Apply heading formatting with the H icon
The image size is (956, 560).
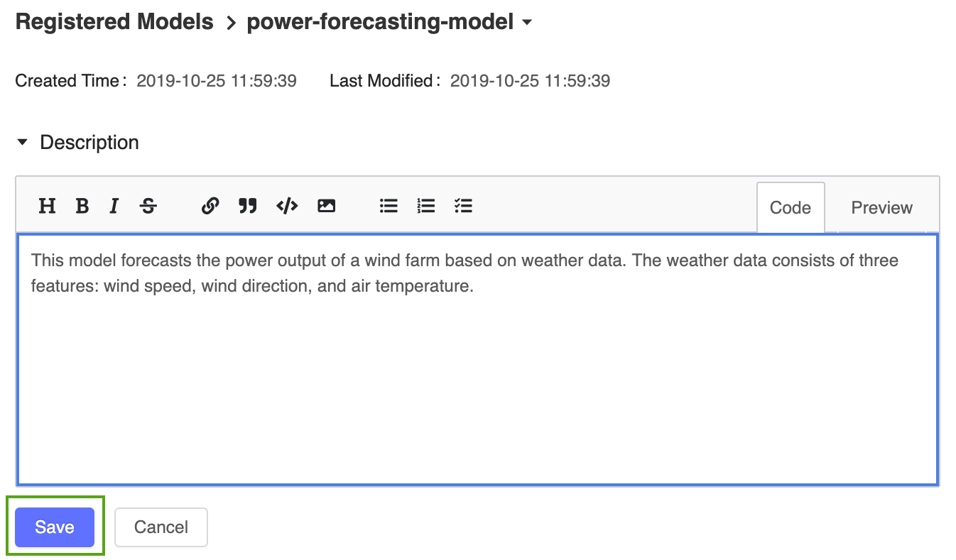click(x=47, y=206)
